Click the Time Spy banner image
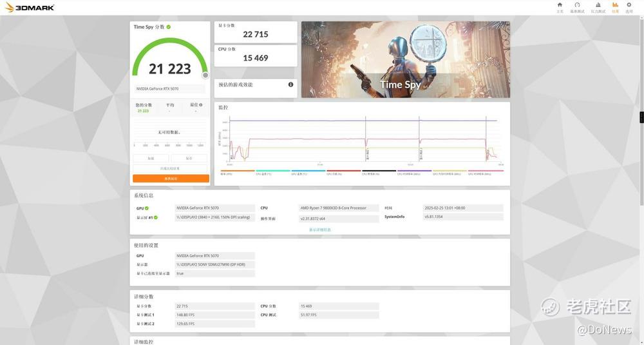The height and width of the screenshot is (345, 644). tap(406, 59)
